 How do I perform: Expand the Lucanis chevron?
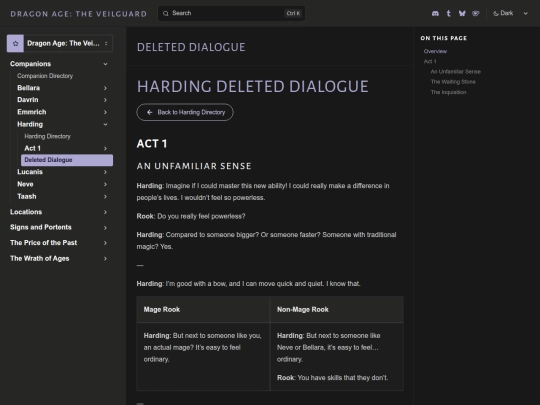point(105,172)
